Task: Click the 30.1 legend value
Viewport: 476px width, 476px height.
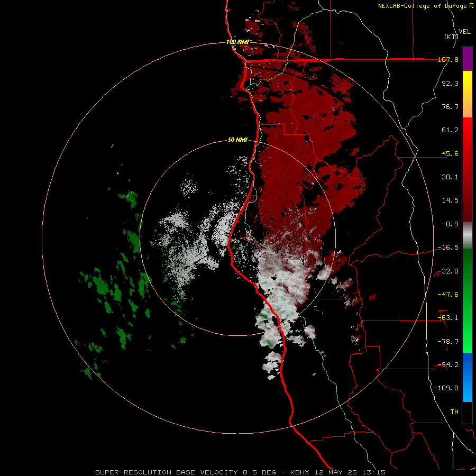Action: coord(450,177)
